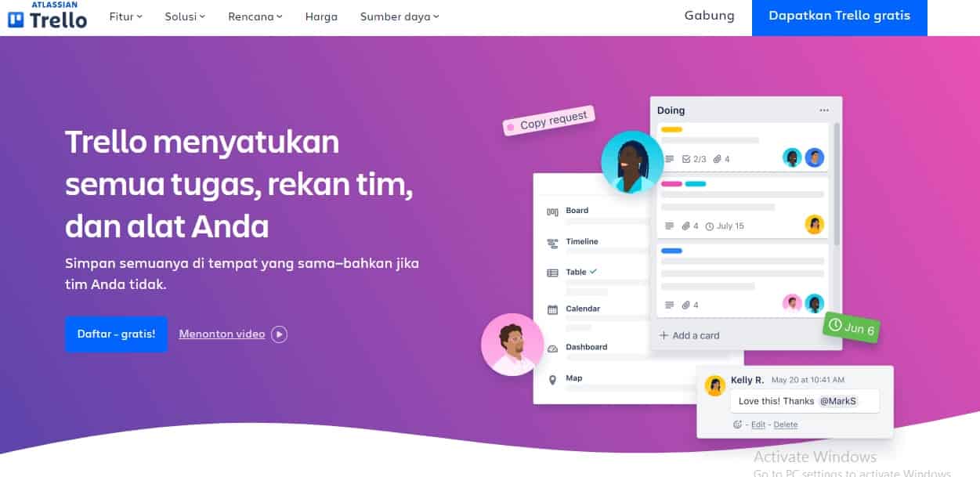Image resolution: width=980 pixels, height=477 pixels.
Task: Click Add a card in Doing list
Action: 689,335
